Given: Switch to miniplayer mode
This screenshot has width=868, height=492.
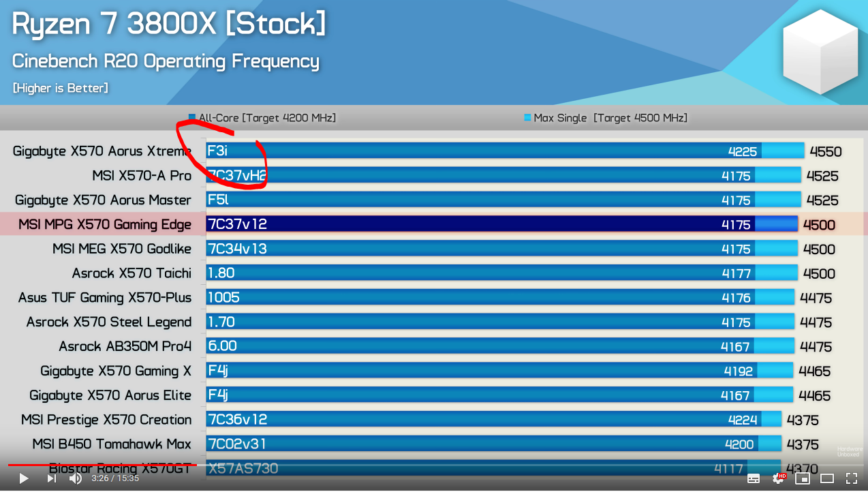Looking at the screenshot, I should click(x=803, y=478).
